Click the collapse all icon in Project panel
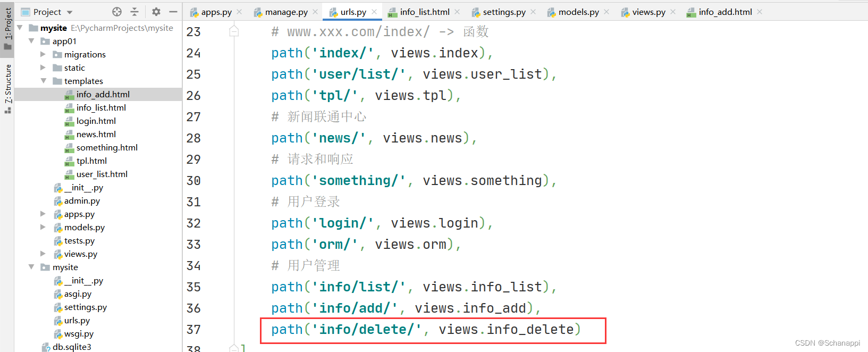Screen dimensions: 868x352 pos(134,12)
